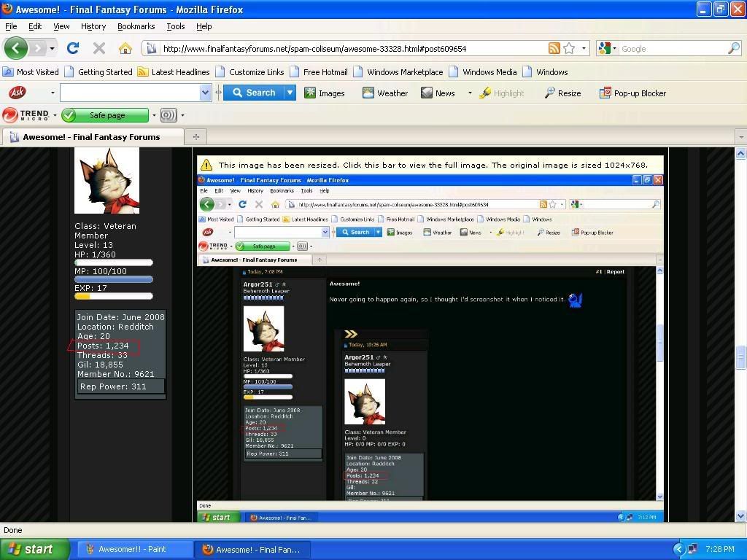
Task: Reload the page with the refresh icon
Action: click(x=72, y=49)
